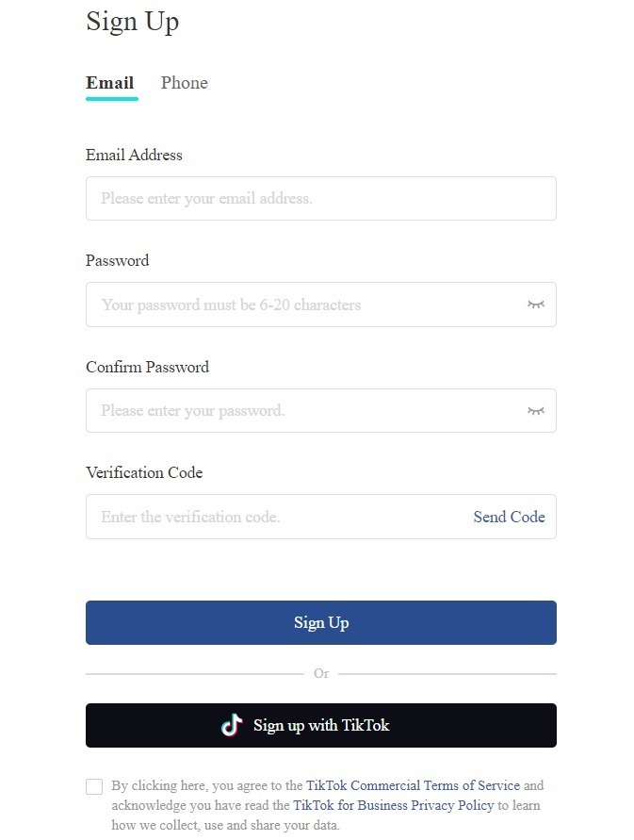Image resolution: width=634 pixels, height=840 pixels.
Task: Click the Verification Code field label
Action: pos(144,472)
